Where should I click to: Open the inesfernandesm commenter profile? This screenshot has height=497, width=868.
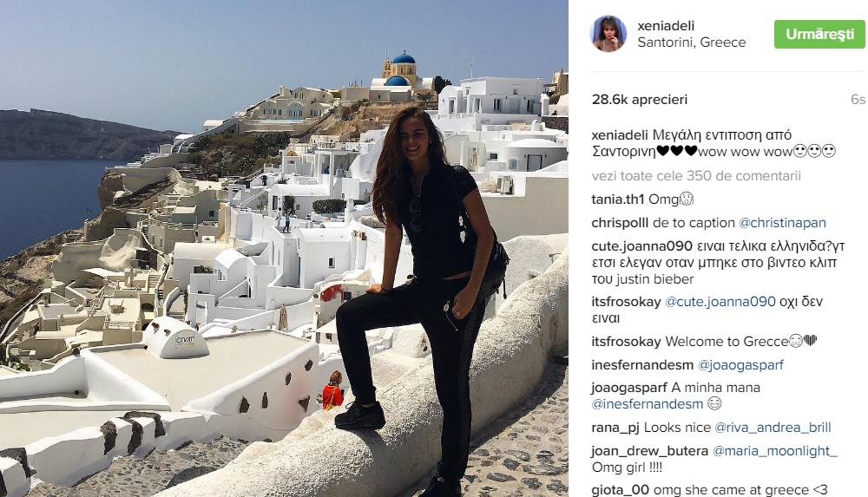pos(642,364)
